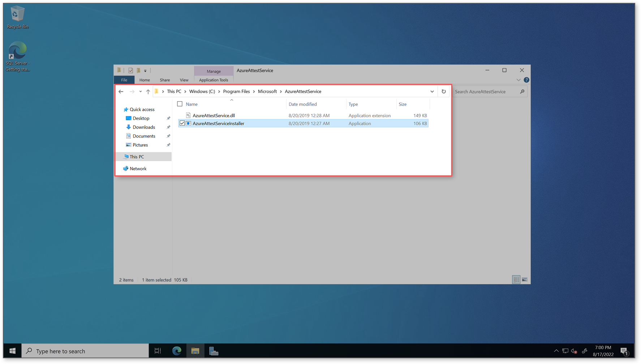Open the Customize Quick Access Toolbar dropdown
This screenshot has width=641, height=364.
(x=145, y=71)
